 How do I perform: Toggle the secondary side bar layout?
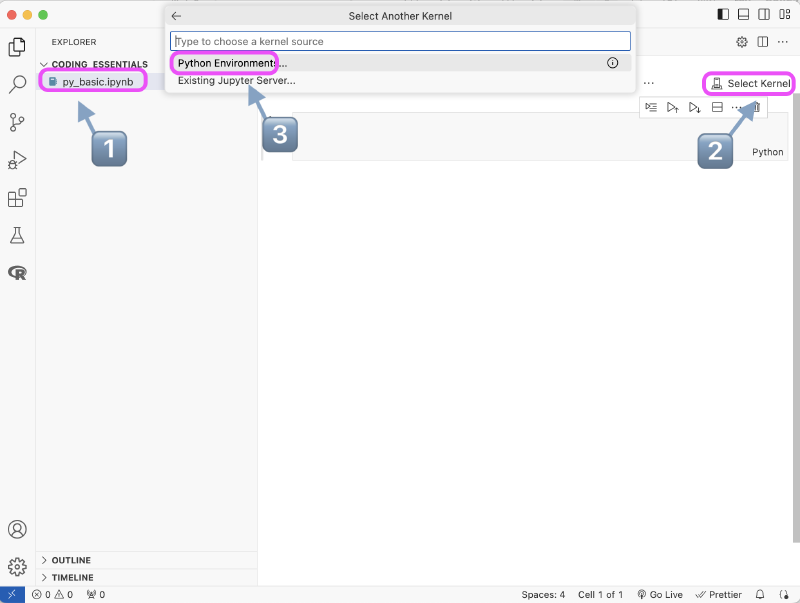coord(764,15)
